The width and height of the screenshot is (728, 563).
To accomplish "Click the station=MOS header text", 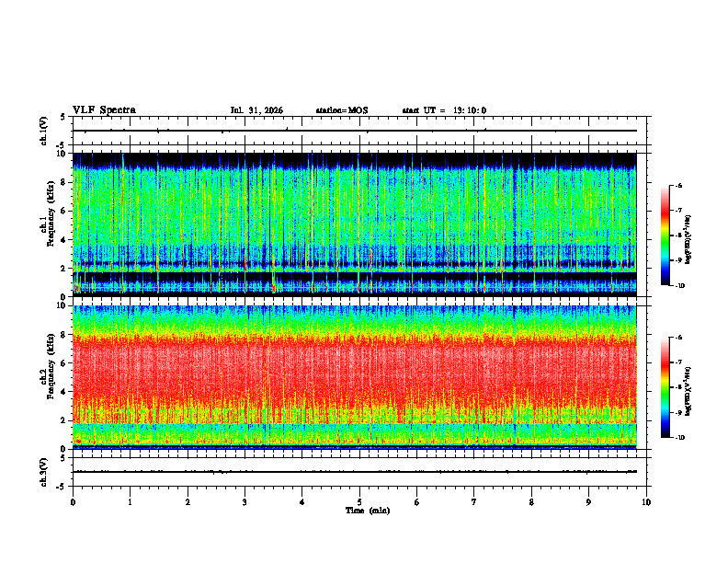I will (342, 110).
